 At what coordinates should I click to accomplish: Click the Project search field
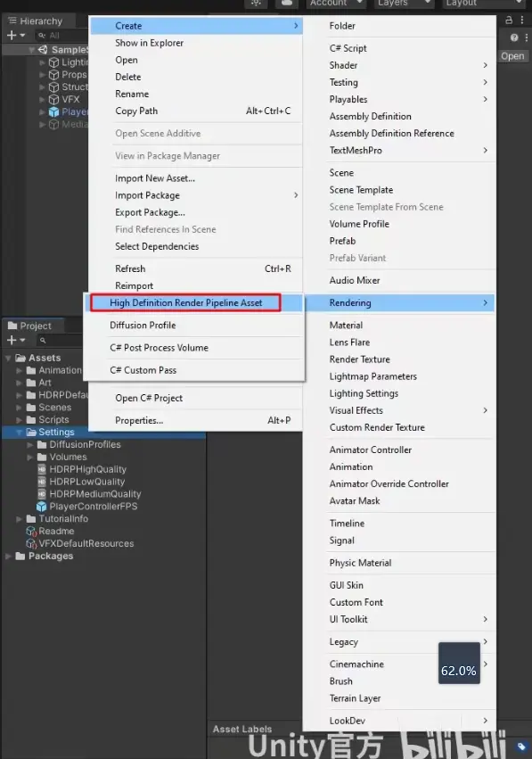click(59, 341)
